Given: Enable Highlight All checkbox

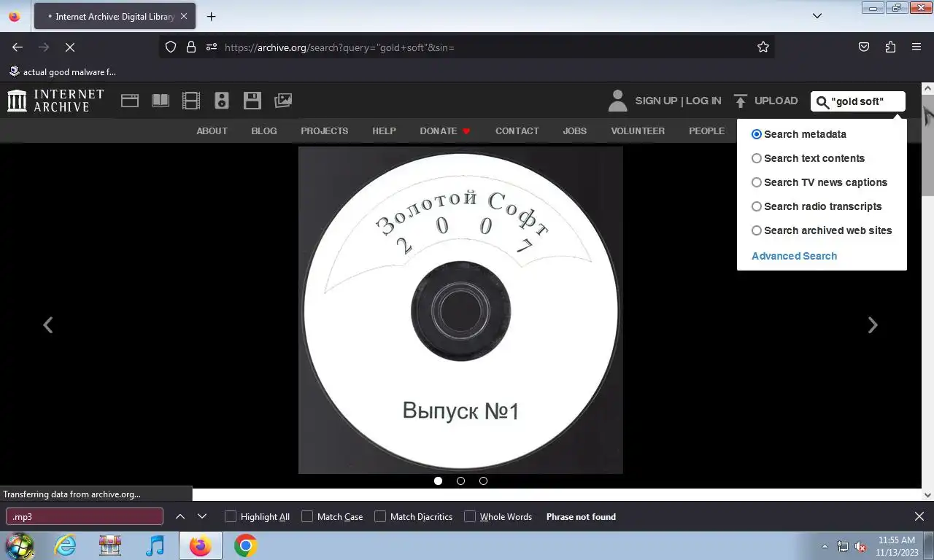Looking at the screenshot, I should point(231,516).
